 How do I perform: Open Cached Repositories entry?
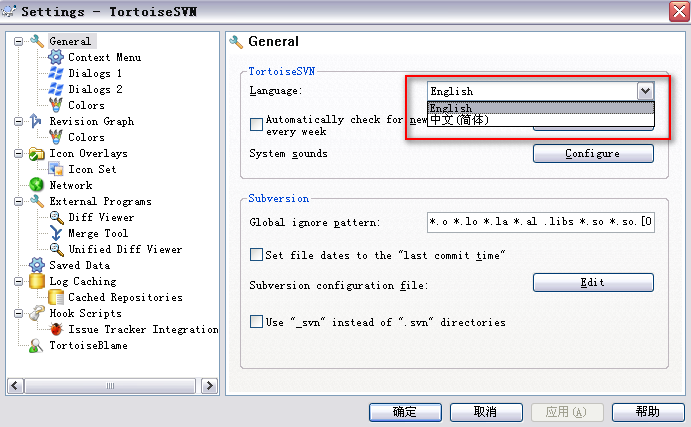click(x=125, y=297)
